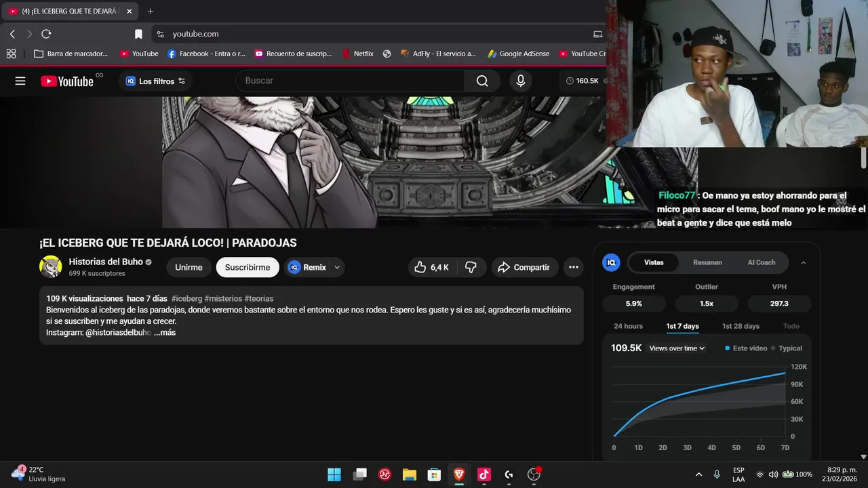Open the #misterios hashtag
This screenshot has width=868, height=488.
pyautogui.click(x=223, y=298)
